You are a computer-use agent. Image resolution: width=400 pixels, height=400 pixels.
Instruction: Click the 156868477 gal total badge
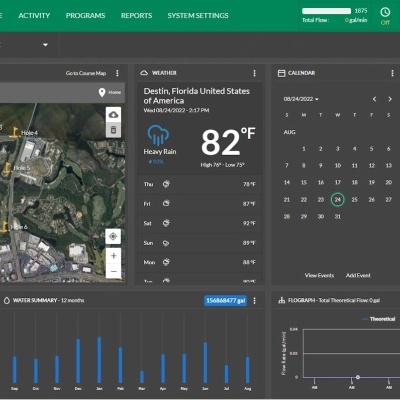(226, 301)
